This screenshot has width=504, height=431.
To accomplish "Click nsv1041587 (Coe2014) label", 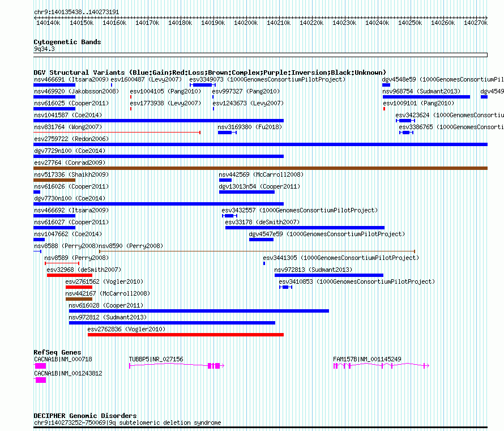I will coord(68,115).
